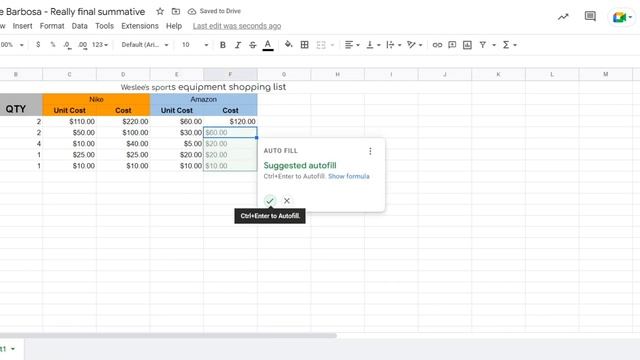
Task: Select the Nike header cell
Action: [x=96, y=99]
